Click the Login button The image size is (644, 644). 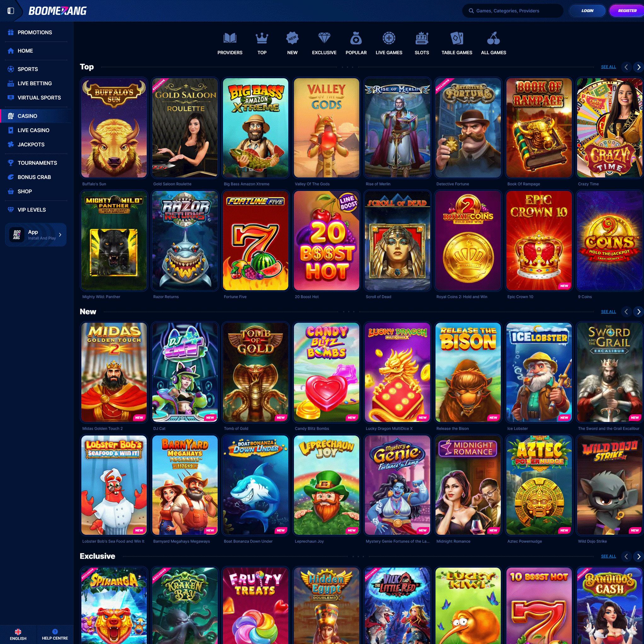coord(587,11)
